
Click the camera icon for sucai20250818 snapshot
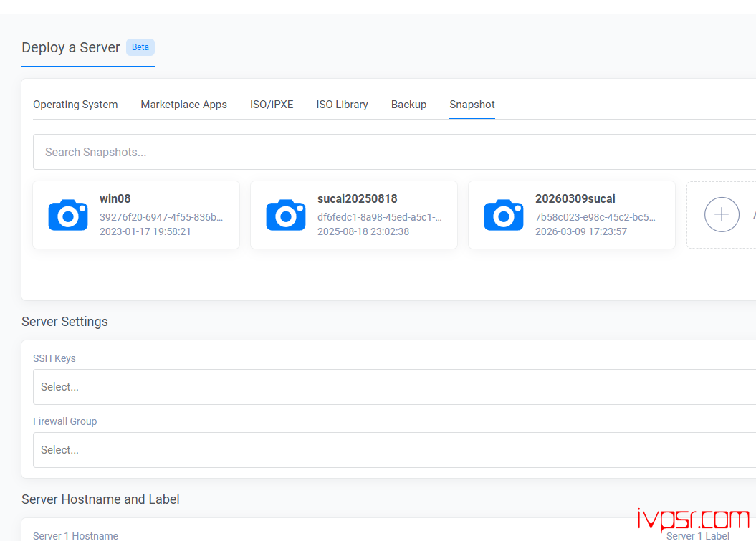286,215
